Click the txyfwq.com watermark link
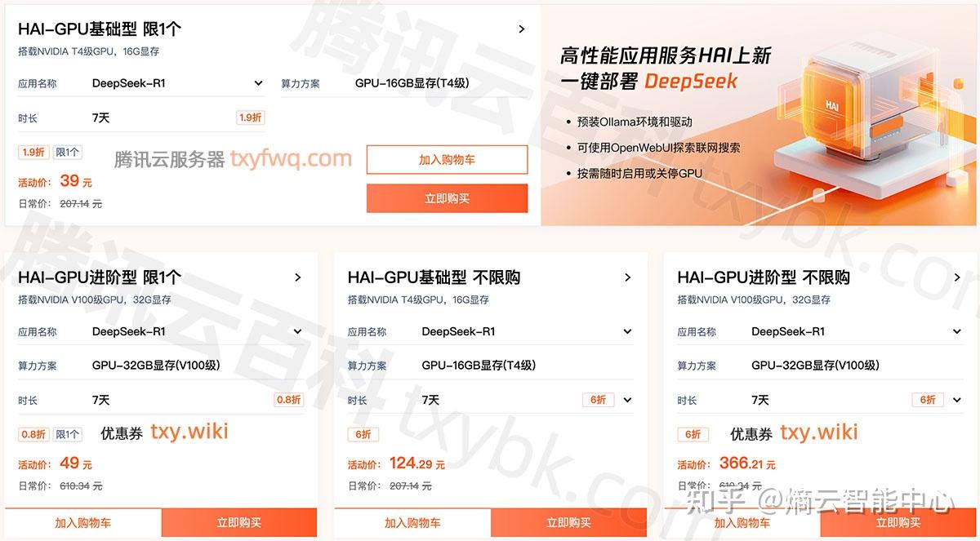Viewport: 980px width, 541px height. coord(291,159)
